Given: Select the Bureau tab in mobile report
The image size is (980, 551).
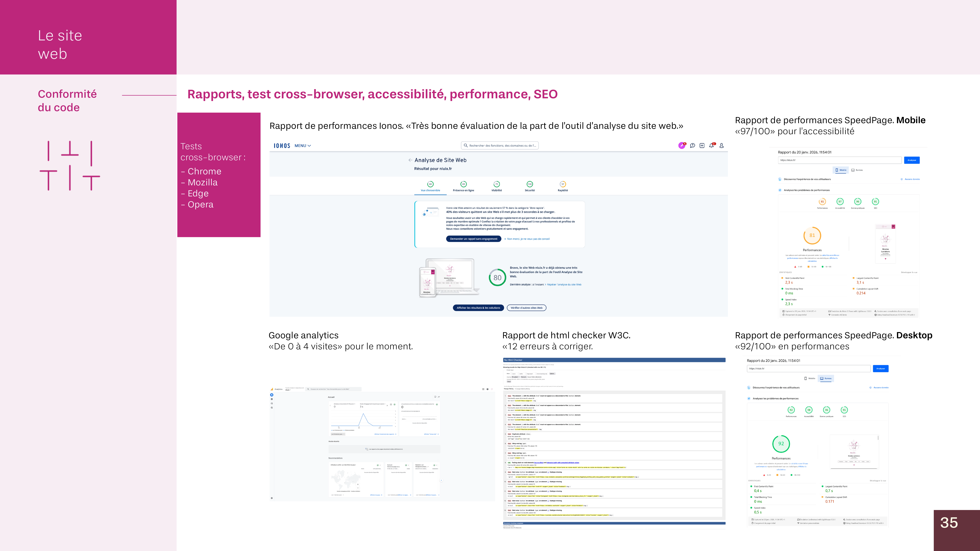Looking at the screenshot, I should click(x=857, y=170).
